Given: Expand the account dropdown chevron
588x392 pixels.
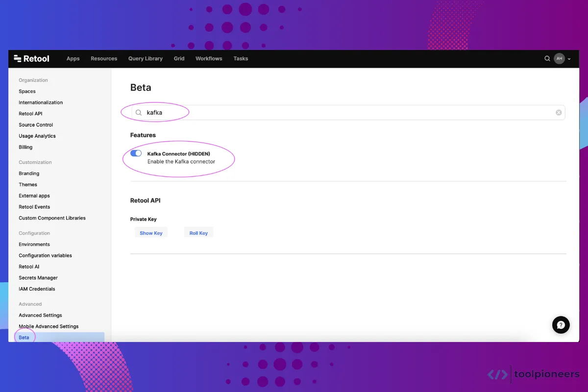Looking at the screenshot, I should 569,59.
